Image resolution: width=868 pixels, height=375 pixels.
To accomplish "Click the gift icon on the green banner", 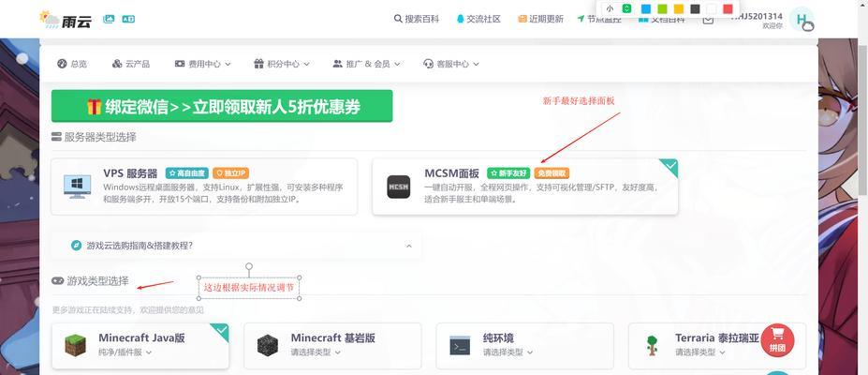I will pos(94,106).
